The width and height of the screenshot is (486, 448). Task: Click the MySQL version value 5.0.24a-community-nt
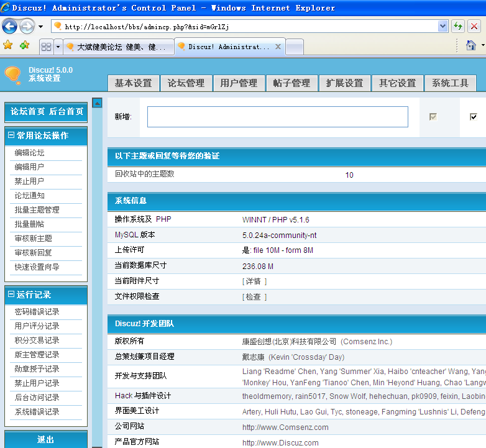click(279, 235)
